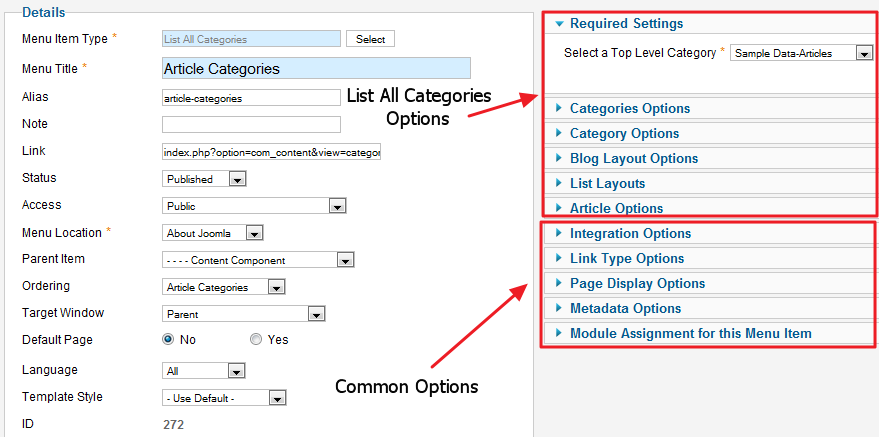Open the Top Level Category dropdown
Image resolution: width=879 pixels, height=437 pixels.
pos(802,53)
